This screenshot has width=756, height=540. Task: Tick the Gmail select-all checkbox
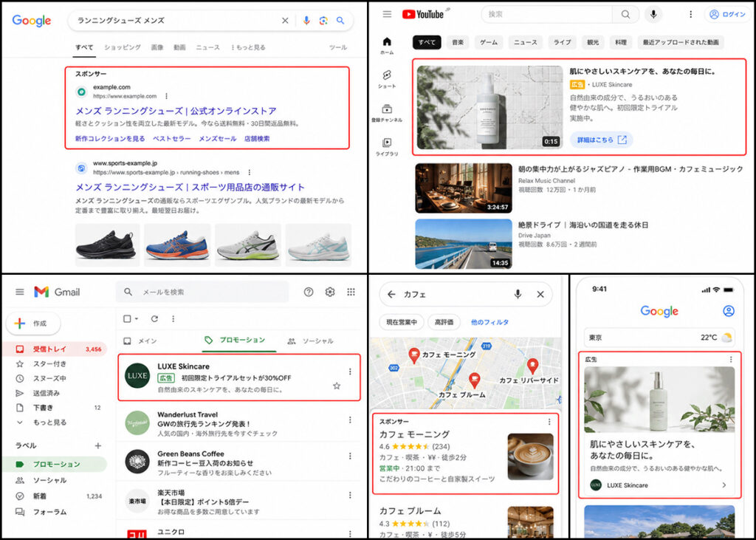point(127,318)
